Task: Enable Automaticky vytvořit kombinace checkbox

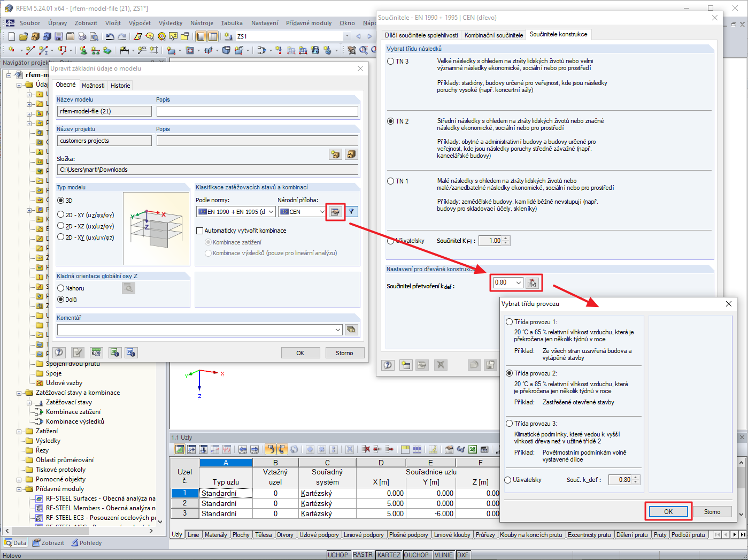Action: tap(200, 231)
